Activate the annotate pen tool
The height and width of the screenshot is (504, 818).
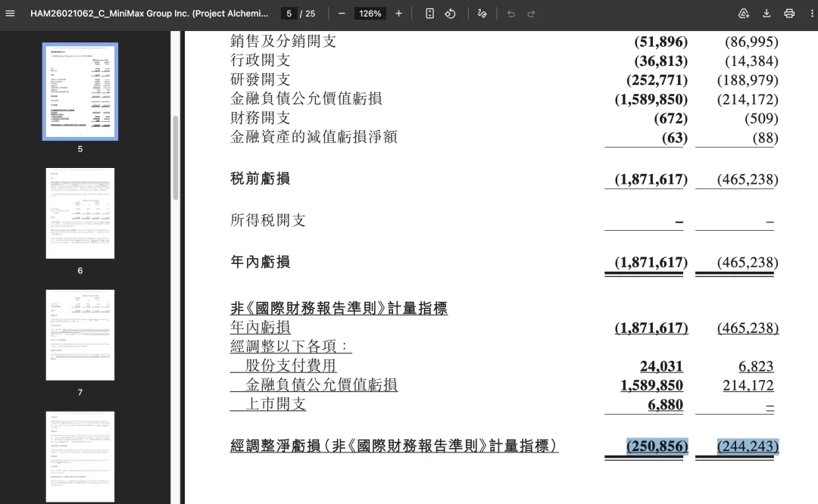(482, 13)
